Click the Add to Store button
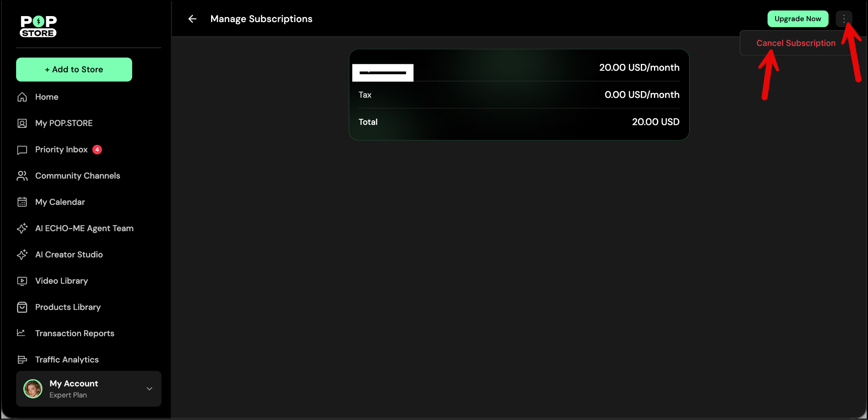Screen dimensions: 868x420 click(x=74, y=69)
